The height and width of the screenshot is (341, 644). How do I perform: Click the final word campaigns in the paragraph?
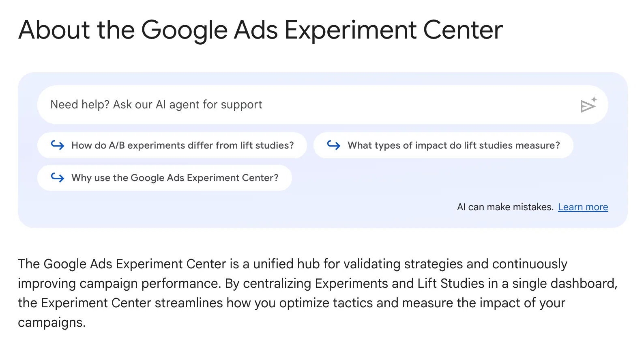click(x=52, y=323)
